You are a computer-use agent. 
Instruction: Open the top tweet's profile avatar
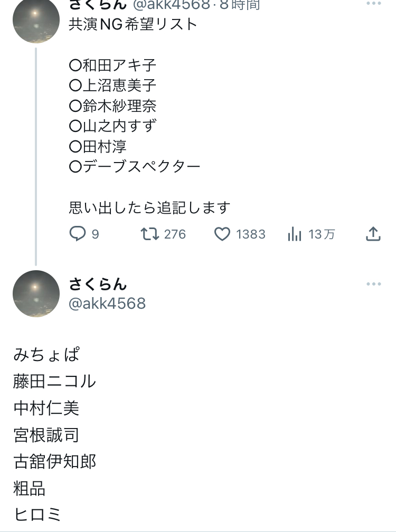point(36,20)
